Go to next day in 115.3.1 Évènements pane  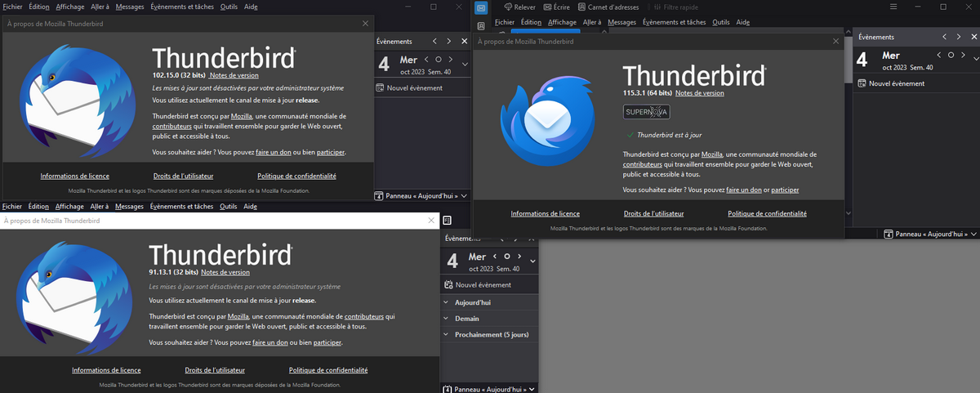tap(963, 55)
